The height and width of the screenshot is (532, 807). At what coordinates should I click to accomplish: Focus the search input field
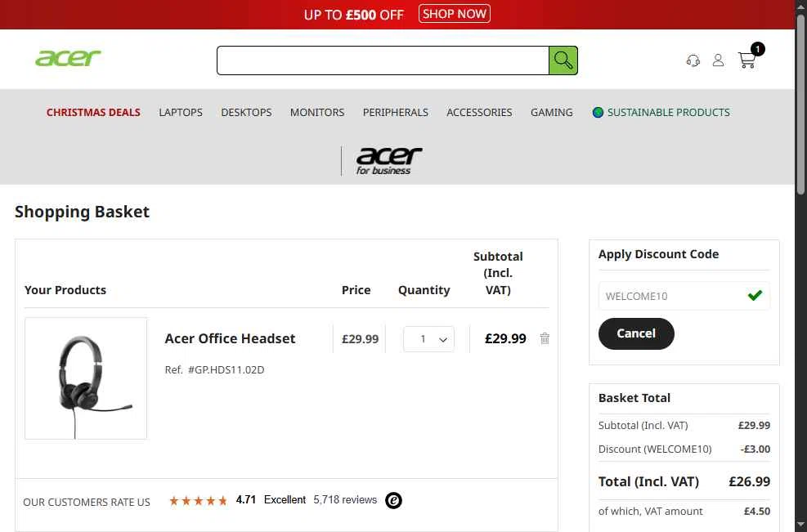coord(383,60)
